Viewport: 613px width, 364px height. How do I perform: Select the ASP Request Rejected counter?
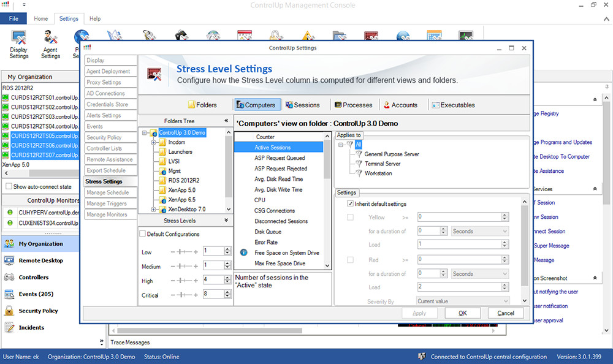point(279,168)
